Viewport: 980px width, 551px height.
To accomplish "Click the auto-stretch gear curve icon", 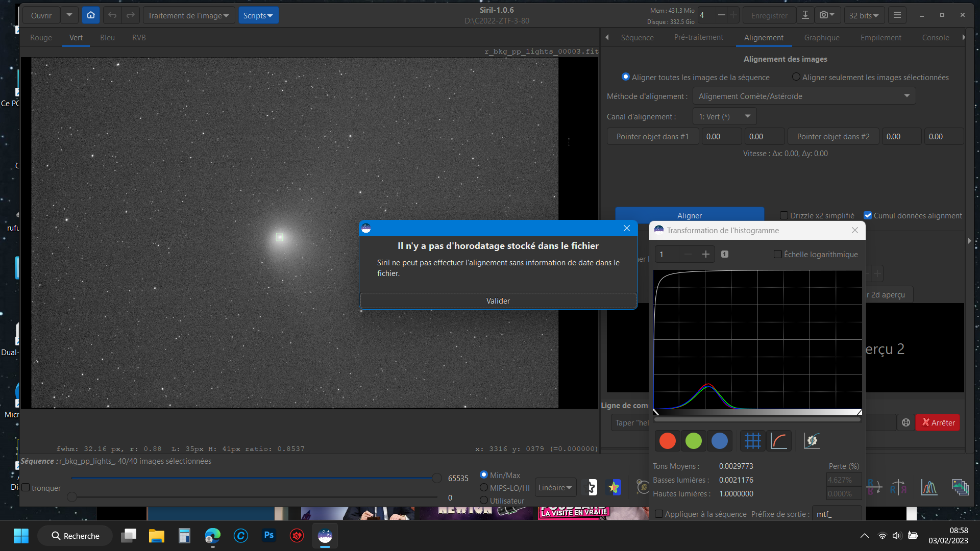I will click(x=812, y=441).
